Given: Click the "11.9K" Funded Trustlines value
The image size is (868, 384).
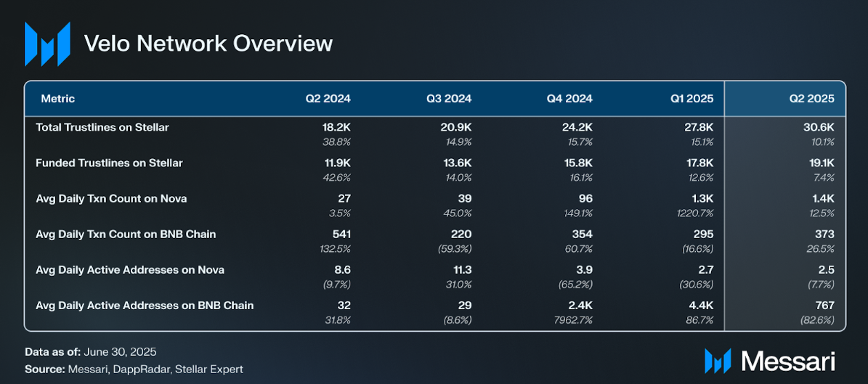Looking at the screenshot, I should (337, 163).
